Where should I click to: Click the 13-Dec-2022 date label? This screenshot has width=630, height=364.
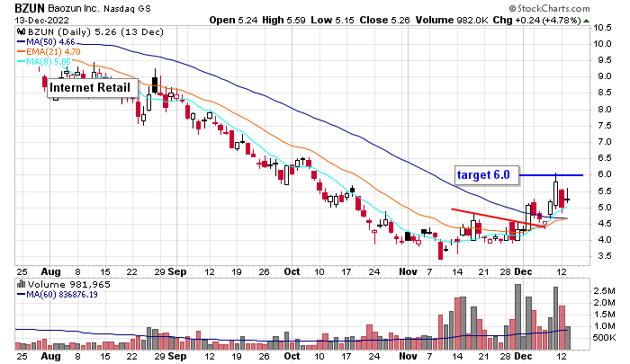click(41, 21)
